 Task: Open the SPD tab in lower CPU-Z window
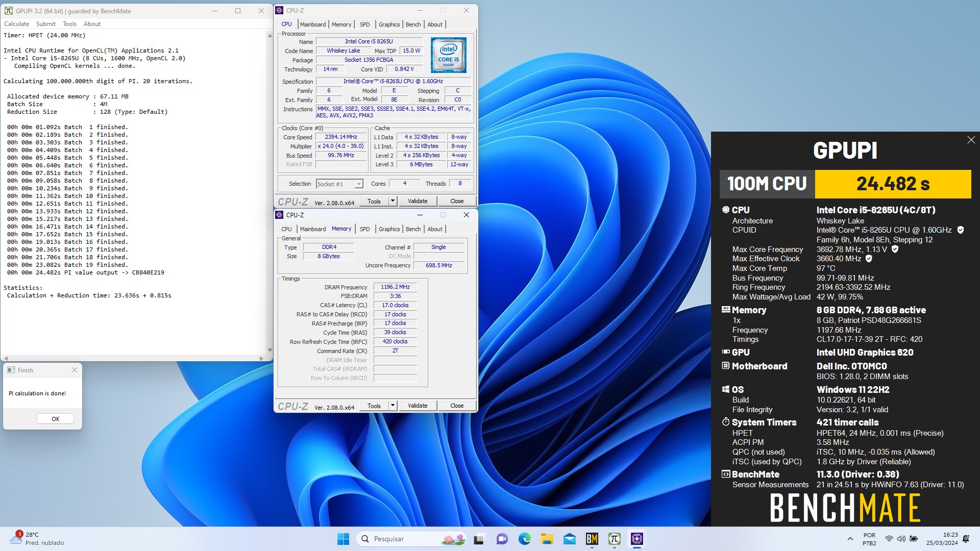(x=364, y=229)
